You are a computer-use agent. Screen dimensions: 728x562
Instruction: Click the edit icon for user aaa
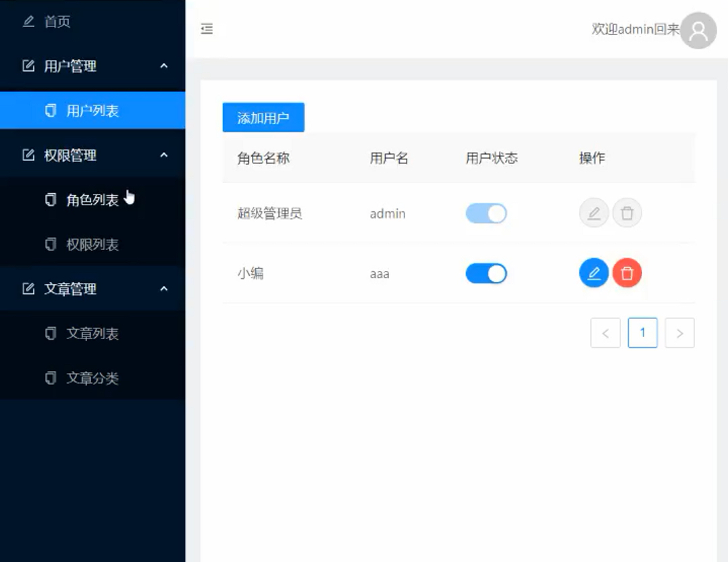594,273
